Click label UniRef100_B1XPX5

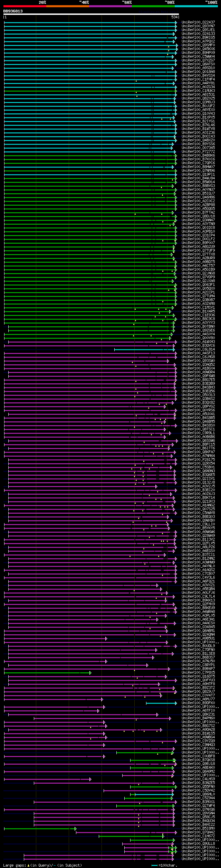198,118
